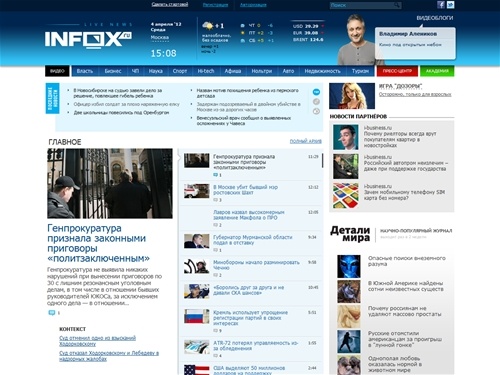The height and width of the screenshot is (375, 500).
Task: Click the news list scrollbar handle
Action: 322,161
